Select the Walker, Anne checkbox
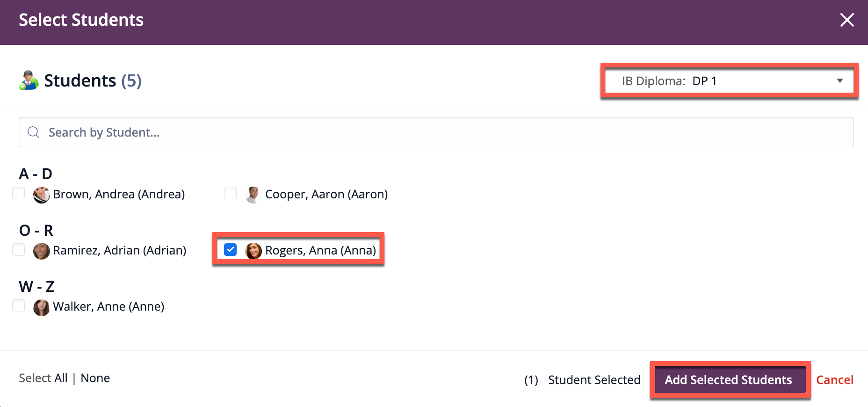868x407 pixels. [x=19, y=306]
